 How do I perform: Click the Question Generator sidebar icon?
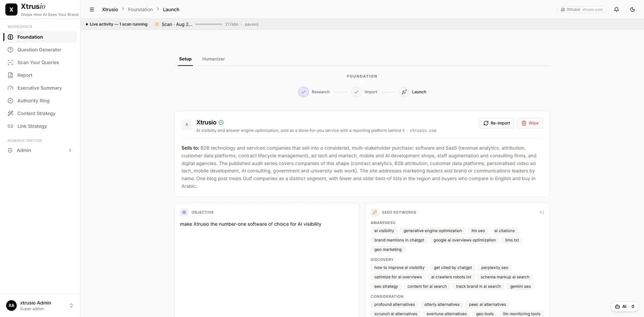click(10, 50)
